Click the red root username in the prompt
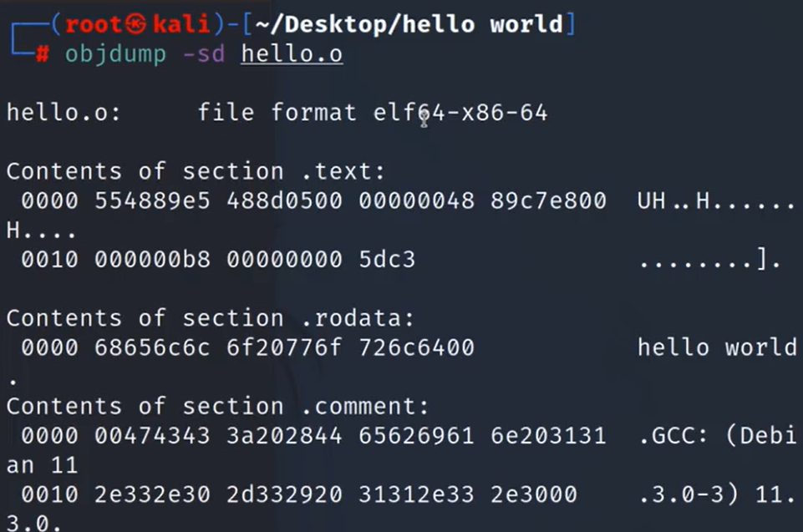Image resolution: width=803 pixels, height=532 pixels. 94,24
